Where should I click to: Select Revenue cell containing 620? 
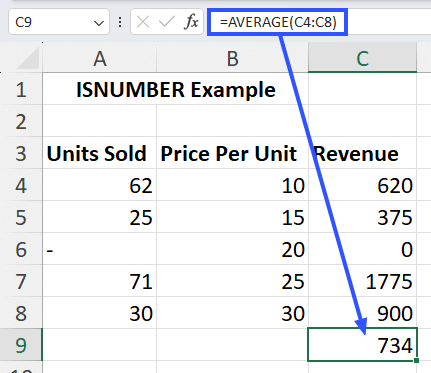pyautogui.click(x=362, y=185)
